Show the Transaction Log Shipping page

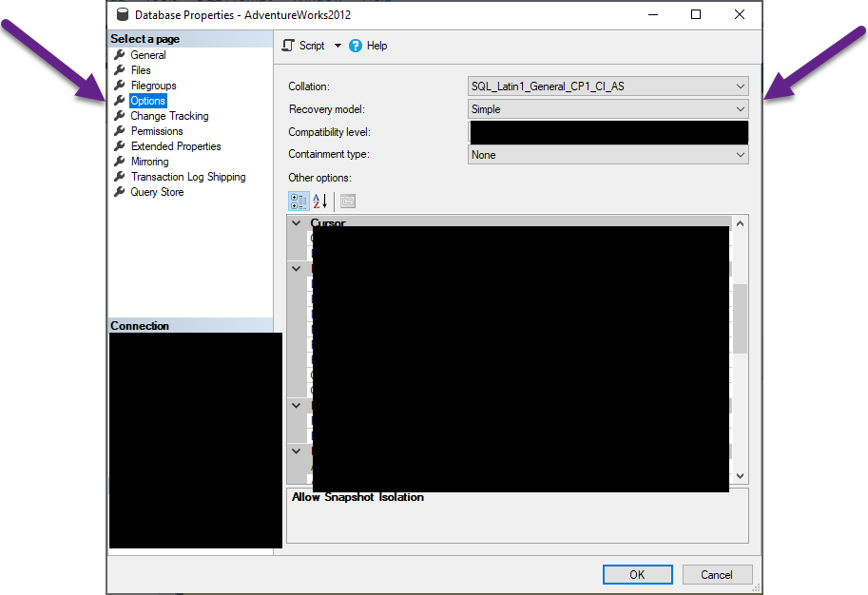188,177
